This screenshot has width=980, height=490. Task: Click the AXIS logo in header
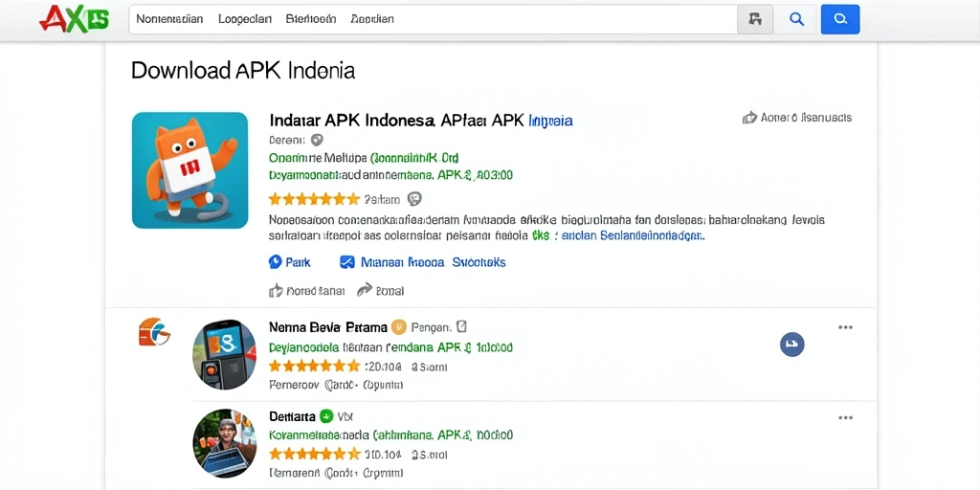(x=74, y=19)
